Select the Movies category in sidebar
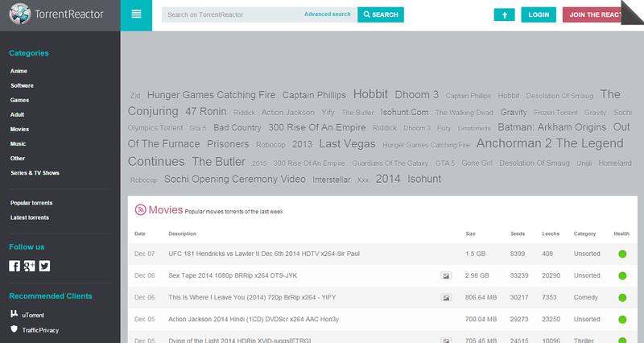644x343 pixels. [x=21, y=129]
